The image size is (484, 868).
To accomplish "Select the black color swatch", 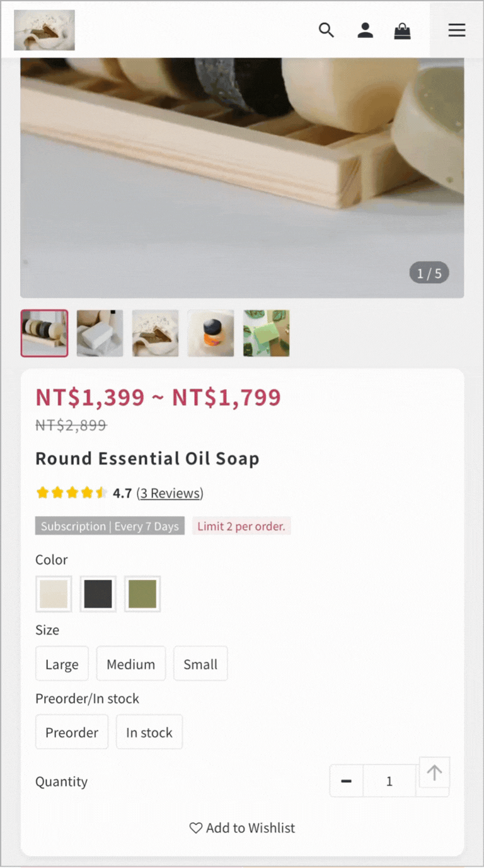I will [98, 594].
